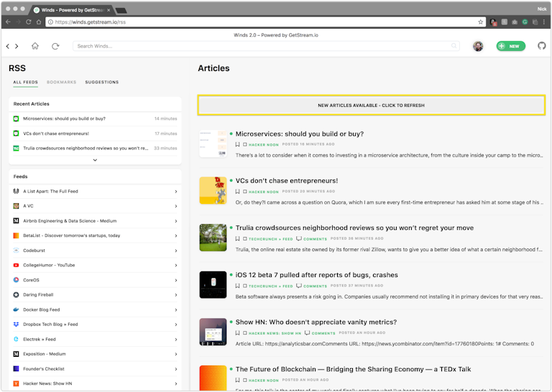
Task: Open recent 'Trulia crowdsources neighborhood reviews' item
Action: click(x=95, y=149)
